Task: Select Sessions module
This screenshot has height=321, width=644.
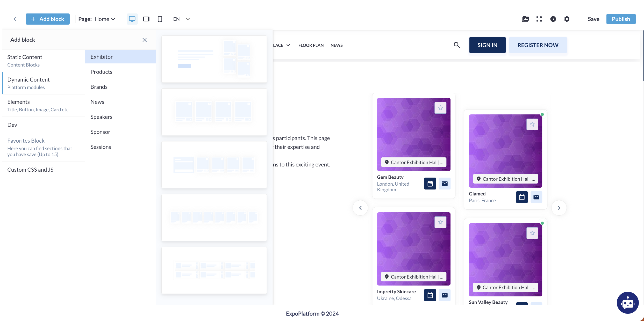Action: click(120, 147)
